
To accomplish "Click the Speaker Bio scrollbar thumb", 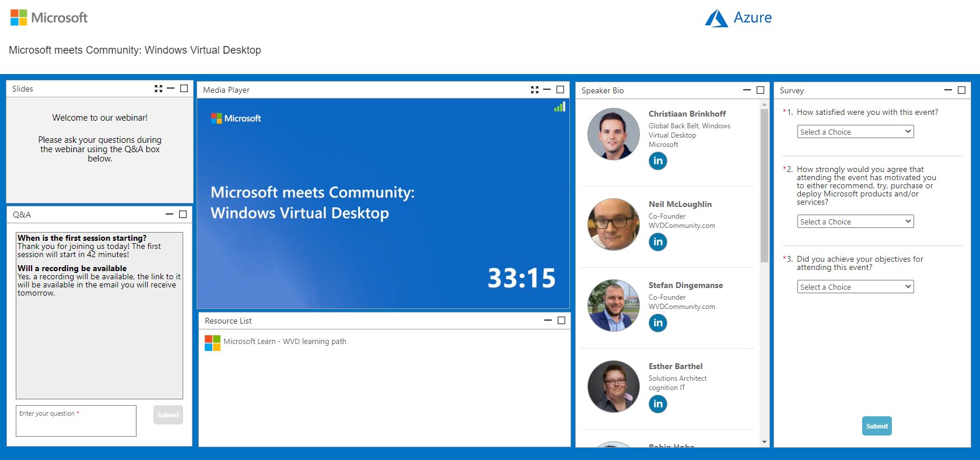I will [764, 185].
